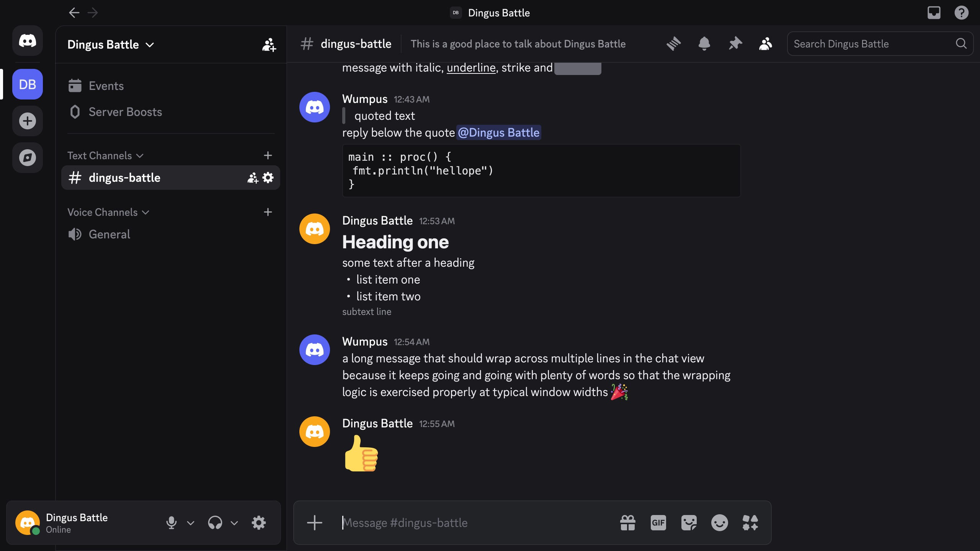Open threads icon in channel header
980x551 pixels.
pos(674,44)
